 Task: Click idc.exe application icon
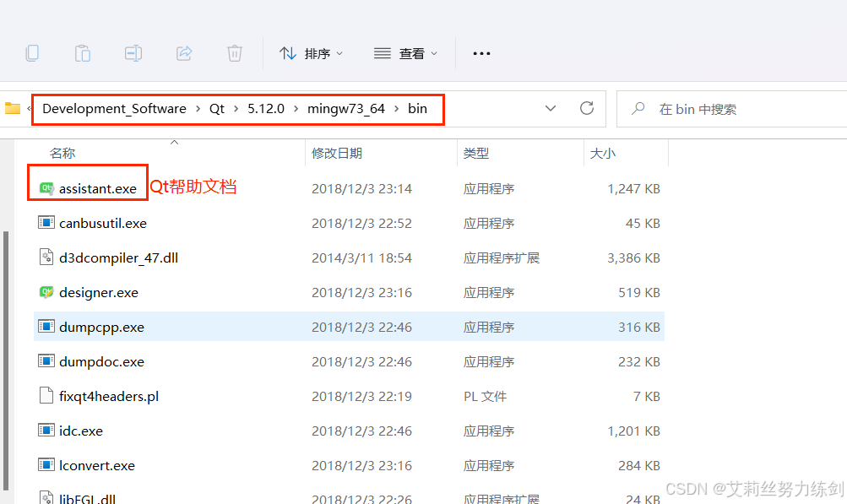click(x=46, y=430)
